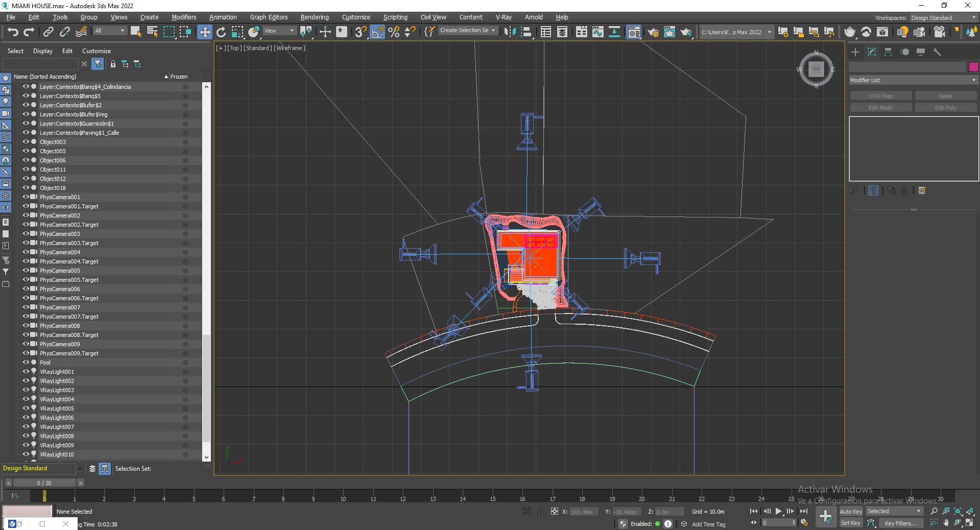Screen dimensions: 980x530
Task: Toggle the frozen state of Object012
Action: [x=185, y=179]
